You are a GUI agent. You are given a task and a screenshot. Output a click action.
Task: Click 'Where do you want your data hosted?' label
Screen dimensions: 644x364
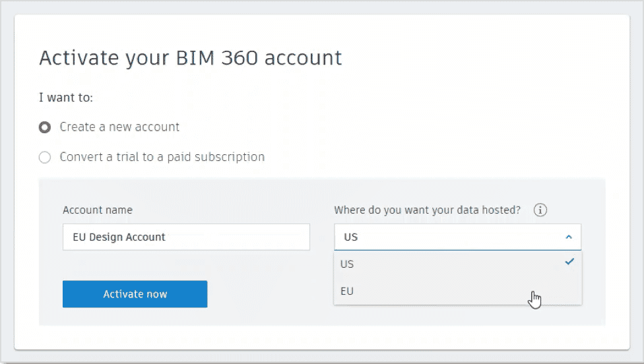(x=427, y=210)
